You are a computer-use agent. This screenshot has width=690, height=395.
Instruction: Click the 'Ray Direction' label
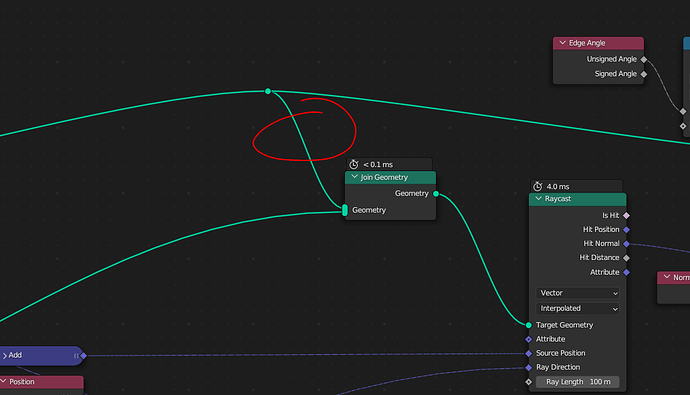pyautogui.click(x=558, y=367)
